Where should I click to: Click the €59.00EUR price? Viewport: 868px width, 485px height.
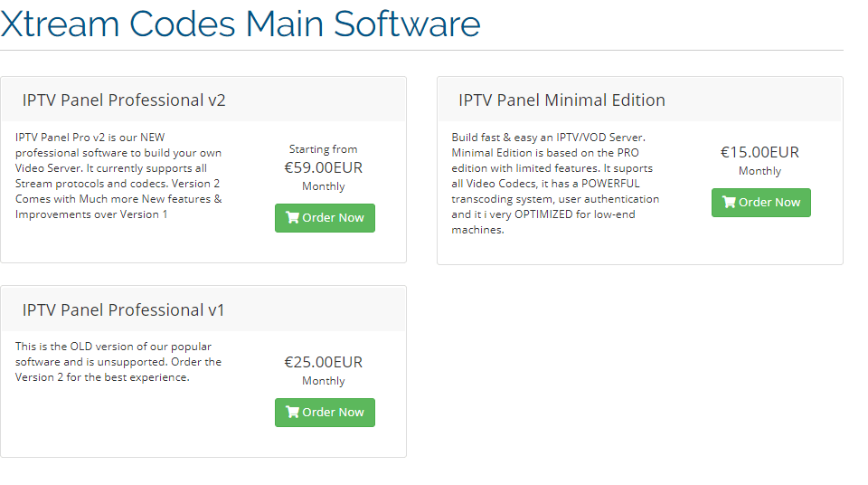(x=324, y=167)
